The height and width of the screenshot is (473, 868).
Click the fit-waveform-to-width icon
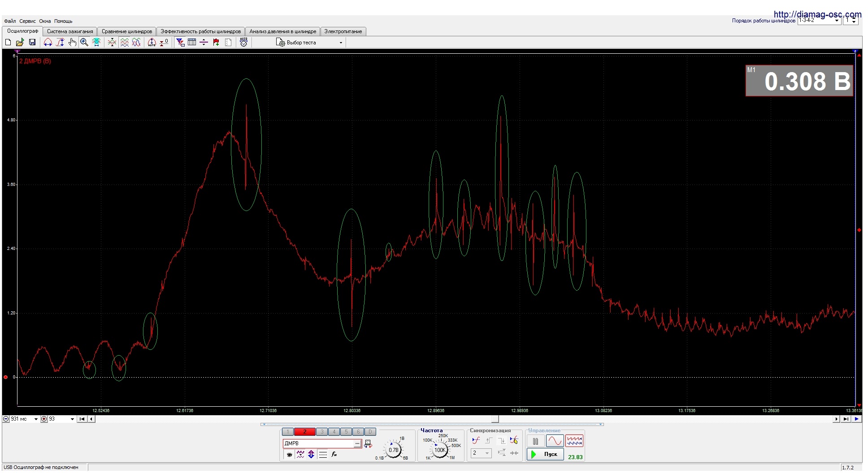[96, 42]
